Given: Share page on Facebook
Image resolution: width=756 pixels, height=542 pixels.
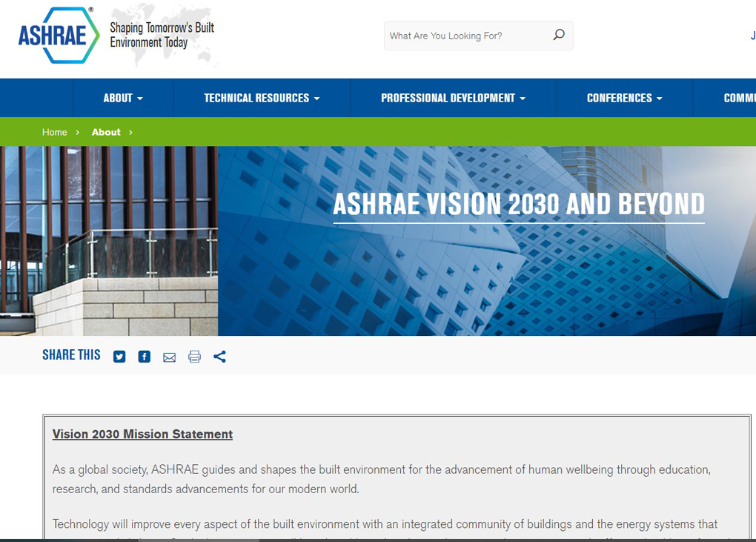Looking at the screenshot, I should click(x=145, y=357).
